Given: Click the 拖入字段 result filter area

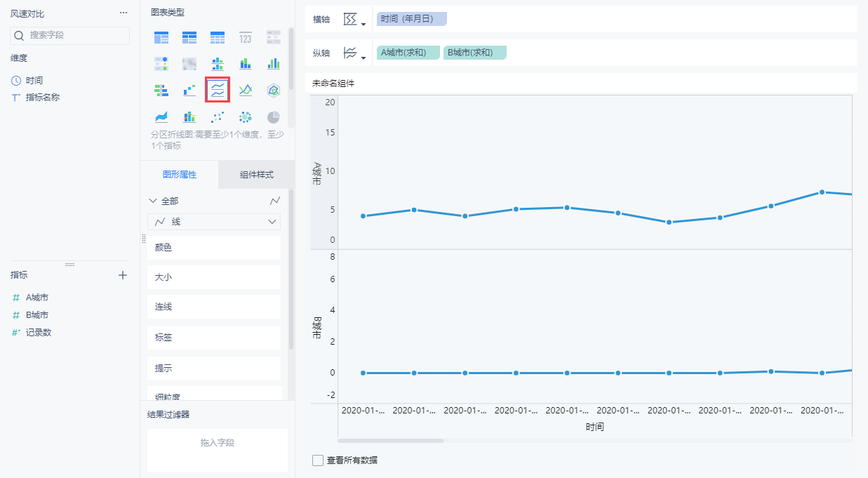Looking at the screenshot, I should coord(218,450).
